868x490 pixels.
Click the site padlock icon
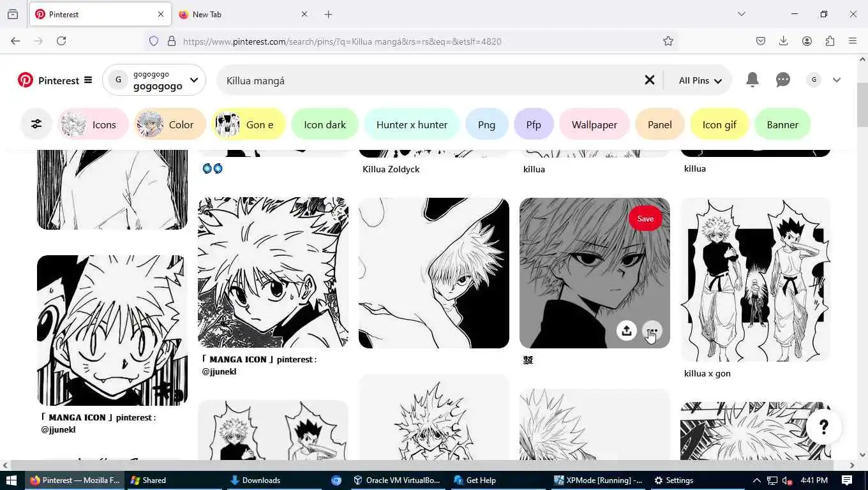tap(171, 41)
